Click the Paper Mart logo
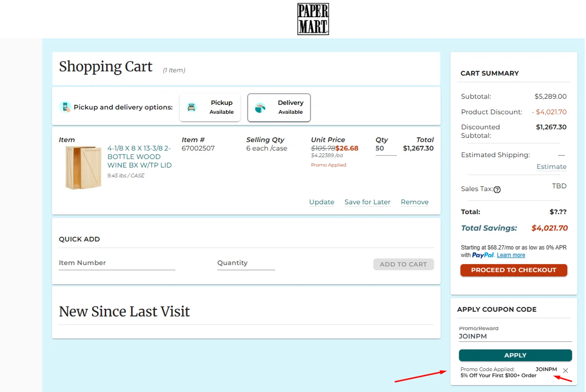This screenshot has height=392, width=586. point(313,19)
